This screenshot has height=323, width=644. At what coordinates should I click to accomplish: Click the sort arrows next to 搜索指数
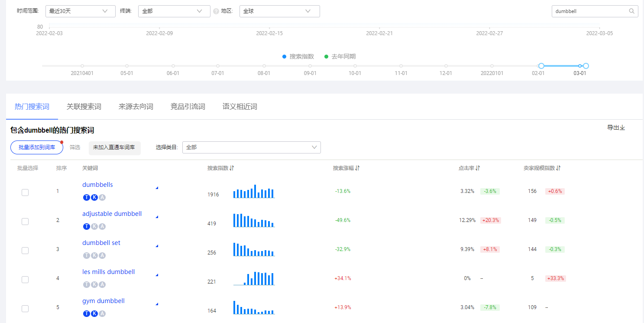232,167
